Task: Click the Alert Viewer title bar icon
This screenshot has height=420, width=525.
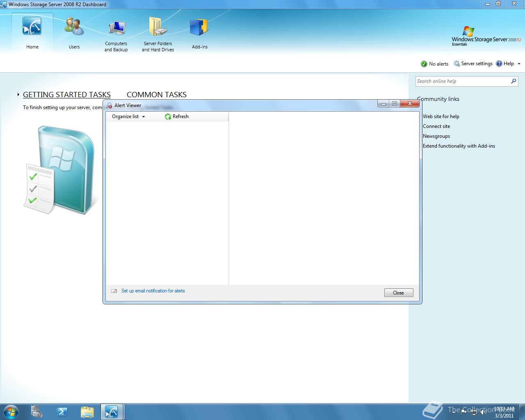Action: 109,105
